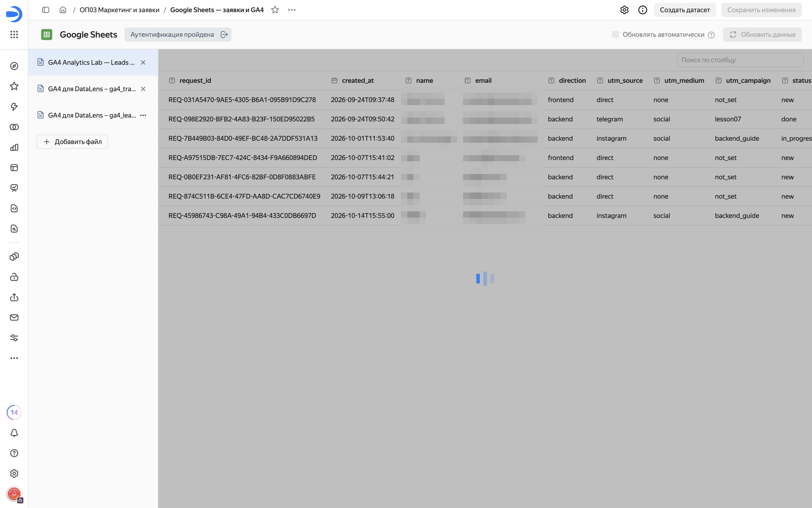The width and height of the screenshot is (812, 508).
Task: Select the GA4 Analytics Lab — Leads file
Action: (x=93, y=62)
